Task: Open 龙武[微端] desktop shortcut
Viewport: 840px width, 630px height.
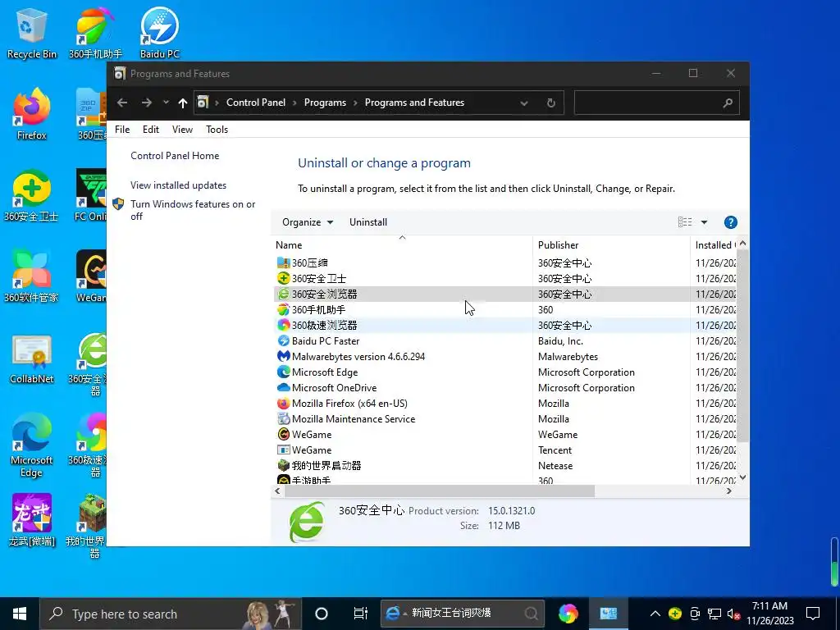Action: point(32,521)
